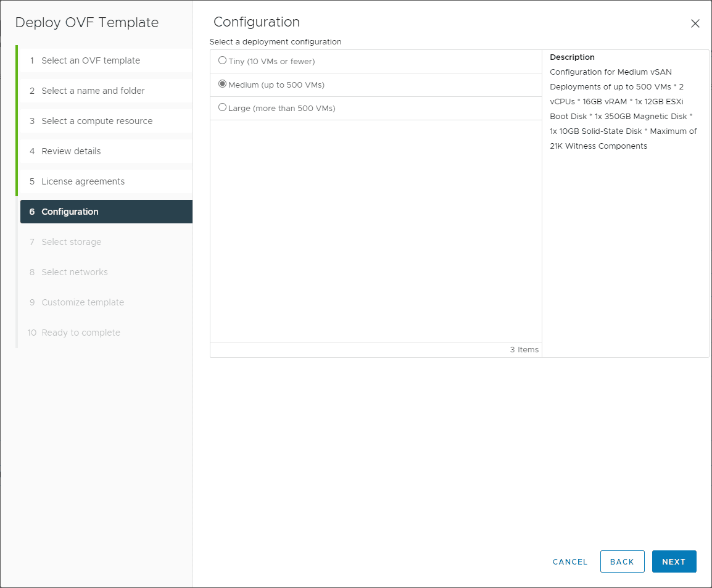Pick the Large (more than 500 VMs) configuration
Screen dimensions: 712x588
pyautogui.click(x=223, y=108)
